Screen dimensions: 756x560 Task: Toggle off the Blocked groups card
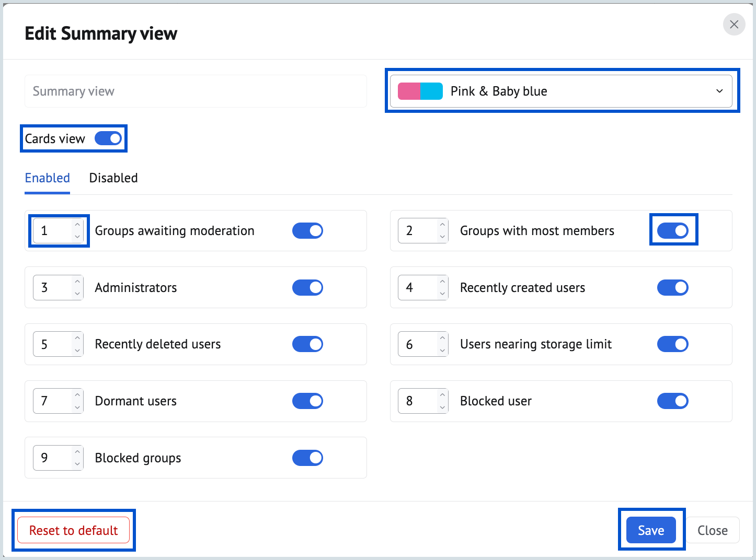pos(307,458)
